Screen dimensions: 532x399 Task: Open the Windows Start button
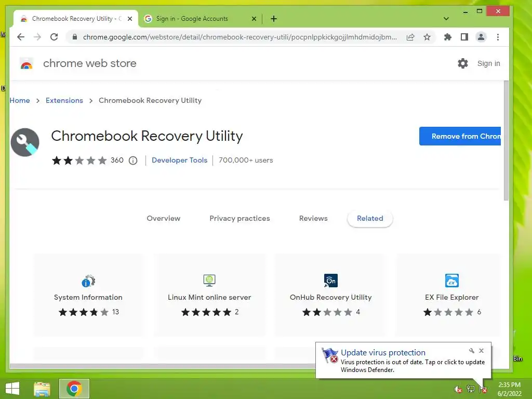[12, 389]
